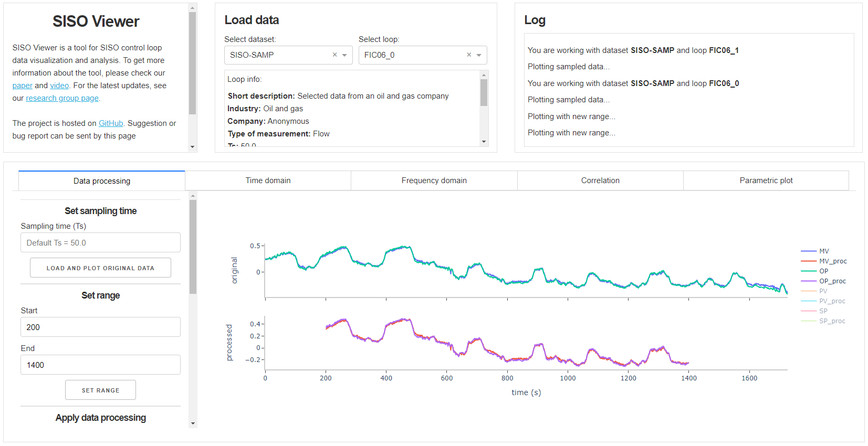Open the video link
This screenshot has width=868, height=446.
(59, 86)
